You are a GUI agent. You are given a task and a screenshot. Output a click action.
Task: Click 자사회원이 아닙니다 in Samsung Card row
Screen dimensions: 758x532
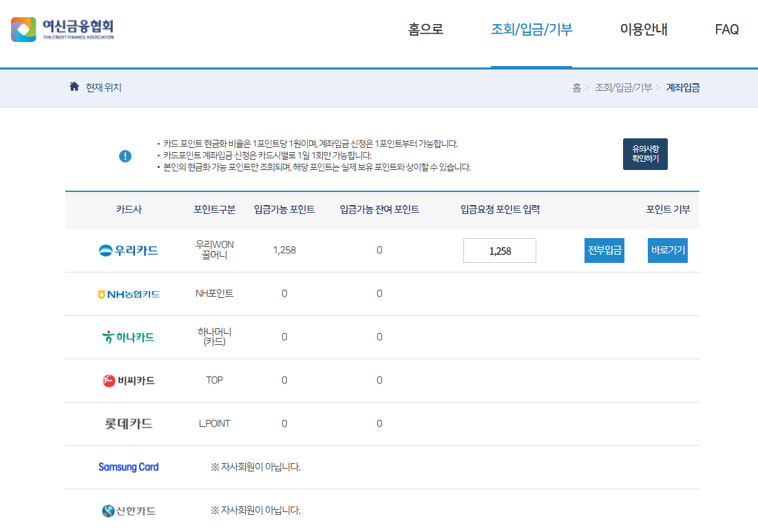click(x=255, y=467)
